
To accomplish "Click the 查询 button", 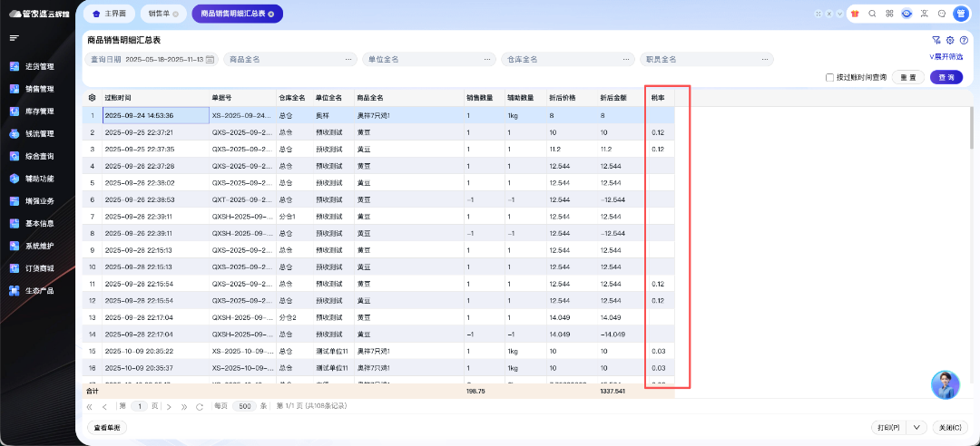I will (946, 78).
